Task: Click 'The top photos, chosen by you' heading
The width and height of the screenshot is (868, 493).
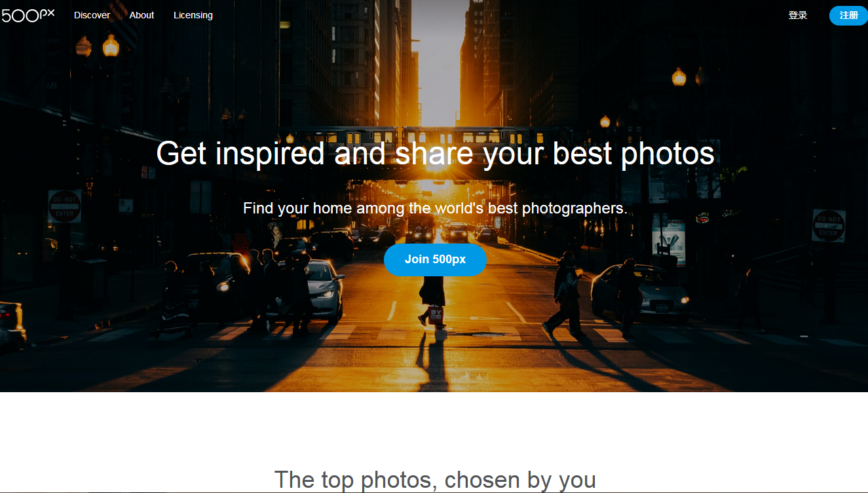Action: pyautogui.click(x=435, y=480)
